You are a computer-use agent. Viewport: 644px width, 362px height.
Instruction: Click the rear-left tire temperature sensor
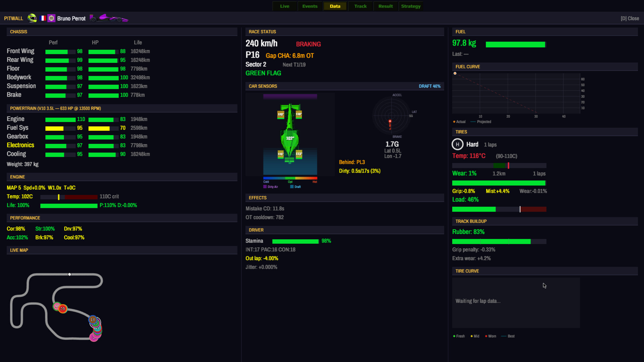(280, 154)
